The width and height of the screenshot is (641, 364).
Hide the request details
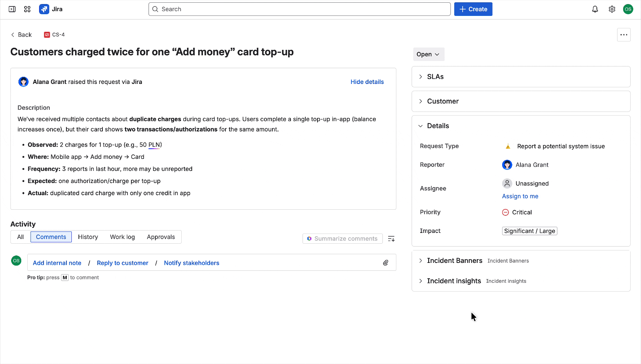367,82
